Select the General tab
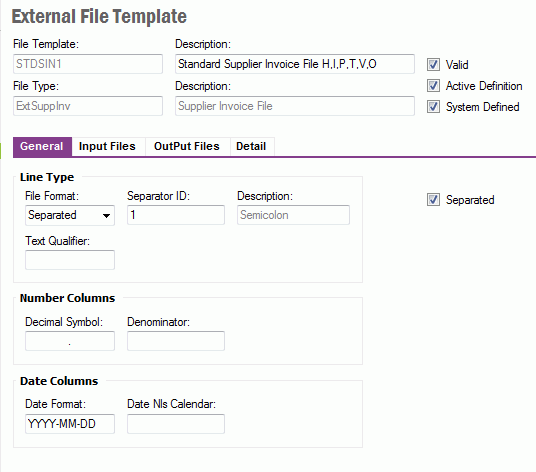The height and width of the screenshot is (472, 536). point(42,146)
